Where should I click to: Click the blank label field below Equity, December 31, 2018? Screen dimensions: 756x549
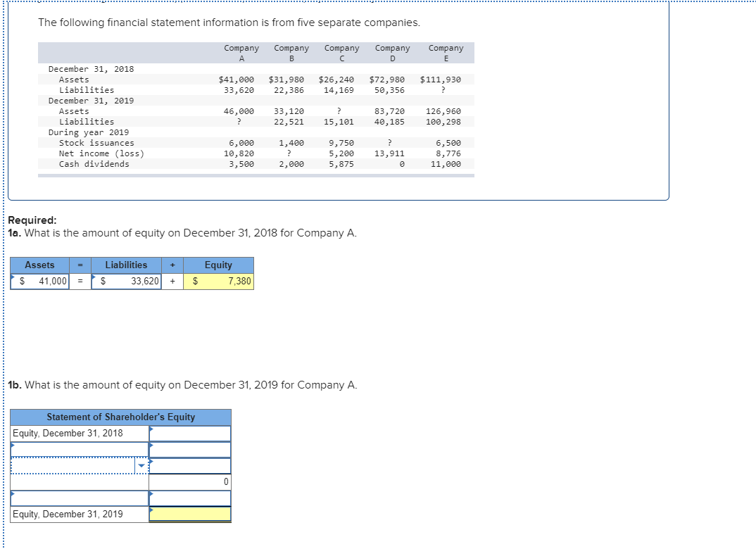pyautogui.click(x=80, y=450)
